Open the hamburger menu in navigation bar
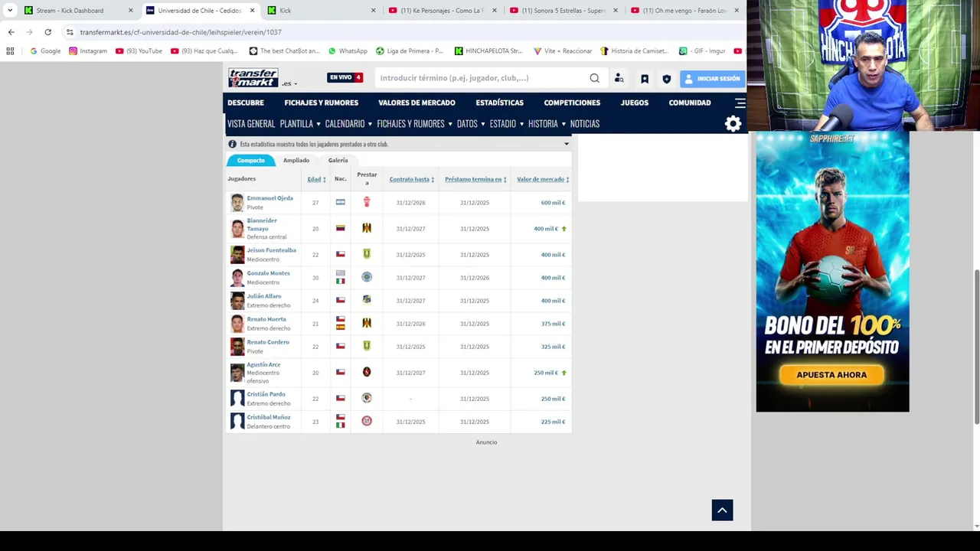Image resolution: width=980 pixels, height=551 pixels. [740, 103]
